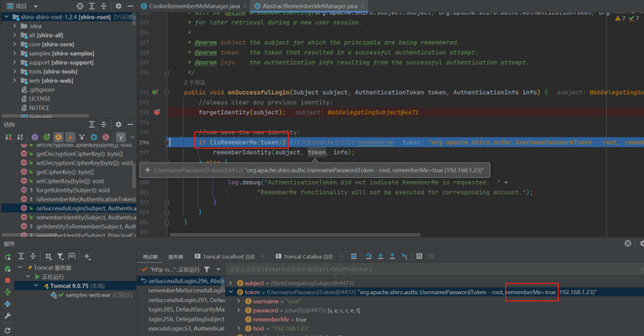Open Project panel gear settings
644x336 pixels.
(x=118, y=6)
